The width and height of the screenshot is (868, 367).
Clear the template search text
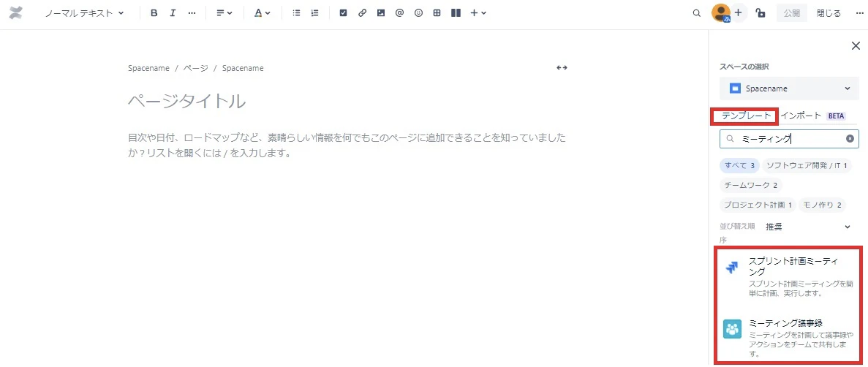850,139
